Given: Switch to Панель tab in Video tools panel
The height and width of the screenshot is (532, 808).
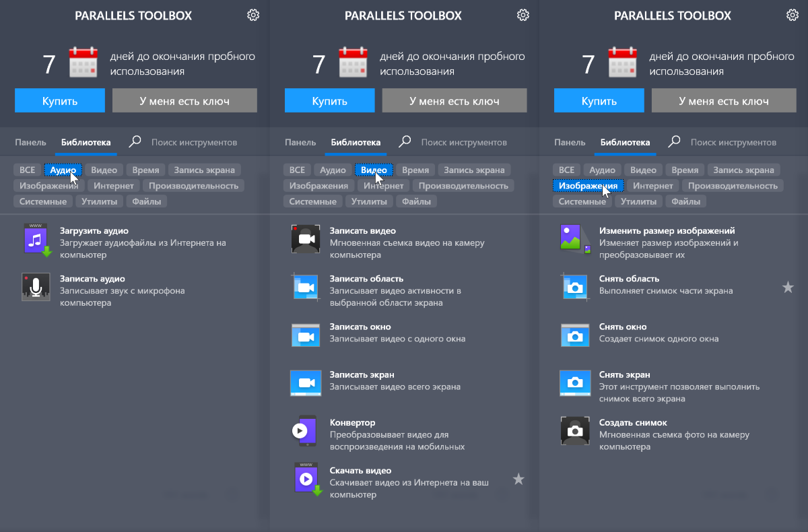Looking at the screenshot, I should (300, 142).
